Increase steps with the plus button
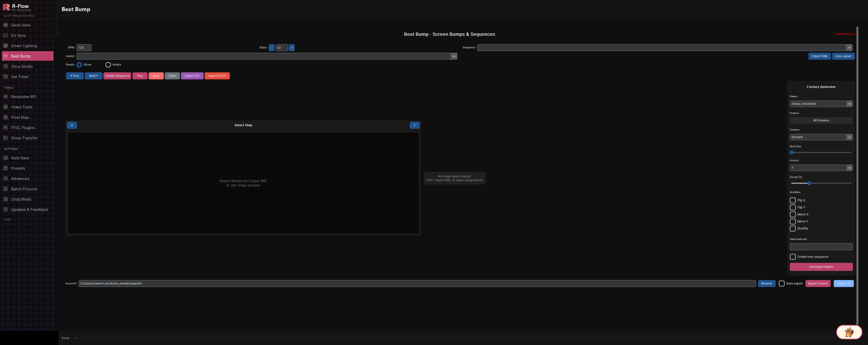The width and height of the screenshot is (868, 345). tap(291, 47)
